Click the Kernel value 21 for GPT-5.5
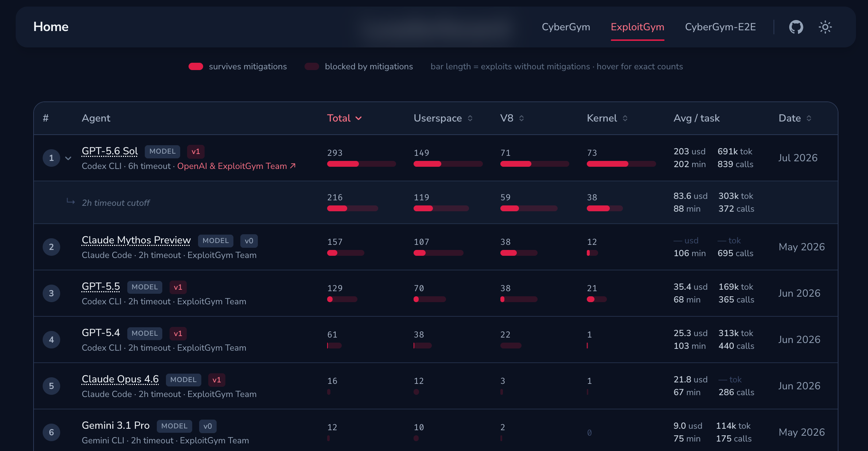 pyautogui.click(x=592, y=288)
